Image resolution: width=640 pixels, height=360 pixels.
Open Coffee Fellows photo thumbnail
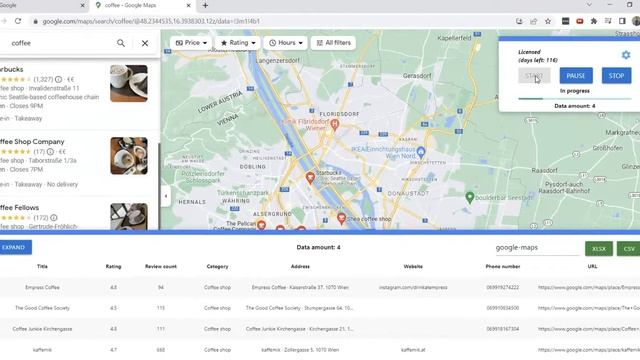pos(129,216)
